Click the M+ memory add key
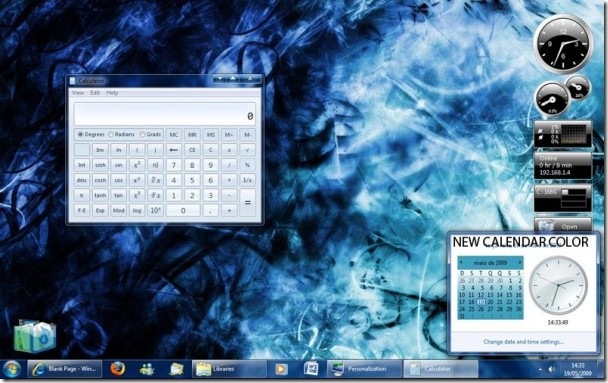Image resolution: width=608 pixels, height=383 pixels. coord(229,135)
